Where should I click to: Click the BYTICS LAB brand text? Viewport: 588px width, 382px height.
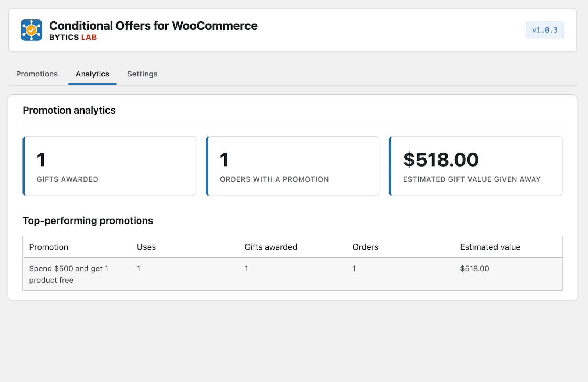pos(73,37)
